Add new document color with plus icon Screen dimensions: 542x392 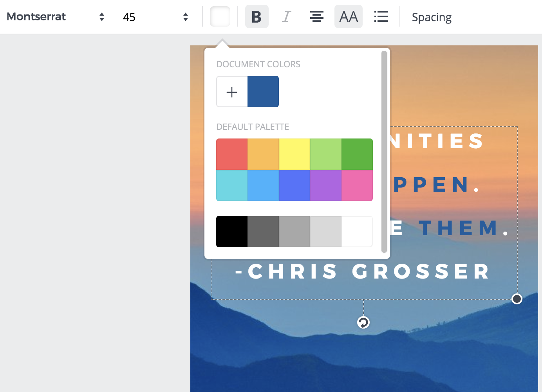[x=232, y=92]
